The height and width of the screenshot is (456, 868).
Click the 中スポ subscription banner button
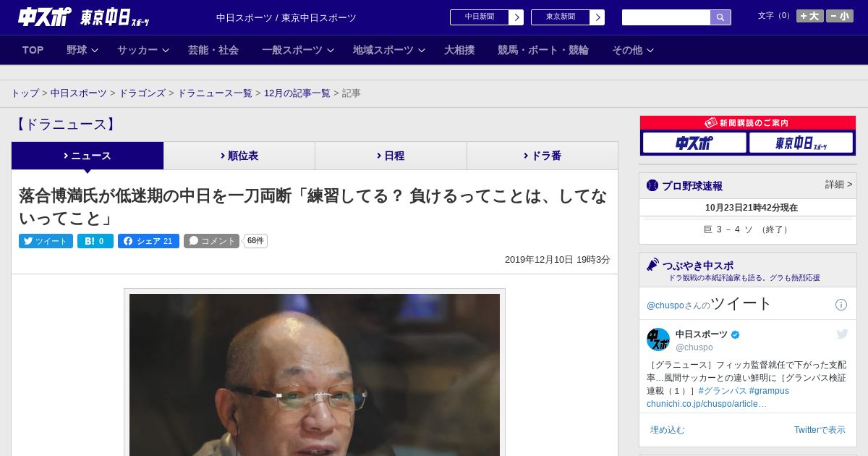point(694,143)
